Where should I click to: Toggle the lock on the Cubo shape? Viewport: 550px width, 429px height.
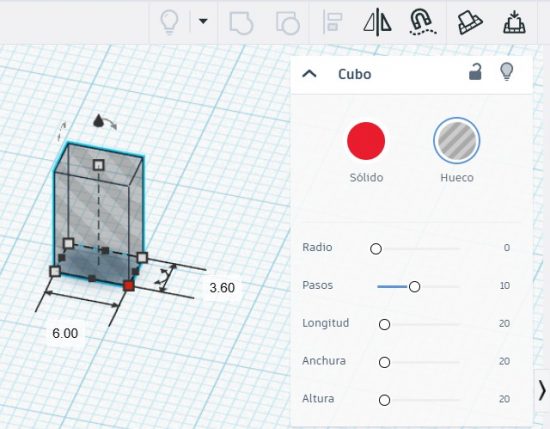475,72
